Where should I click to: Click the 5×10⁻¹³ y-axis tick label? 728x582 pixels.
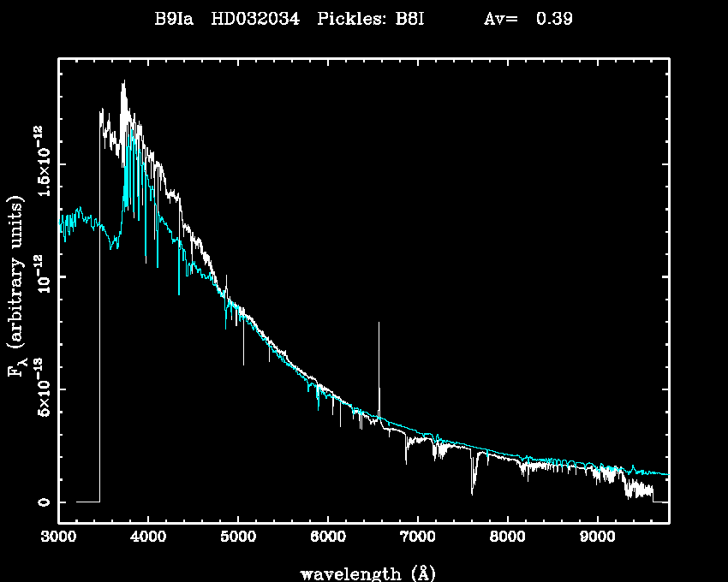(39, 388)
